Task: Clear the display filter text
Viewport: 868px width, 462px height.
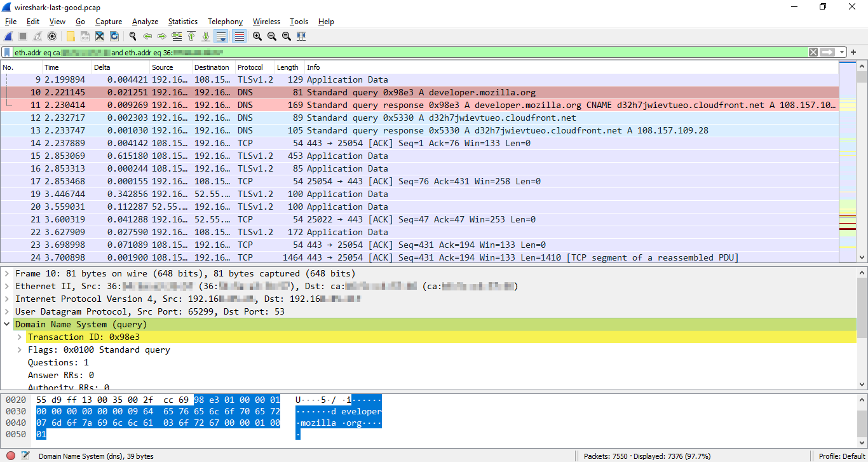Action: pyautogui.click(x=813, y=52)
